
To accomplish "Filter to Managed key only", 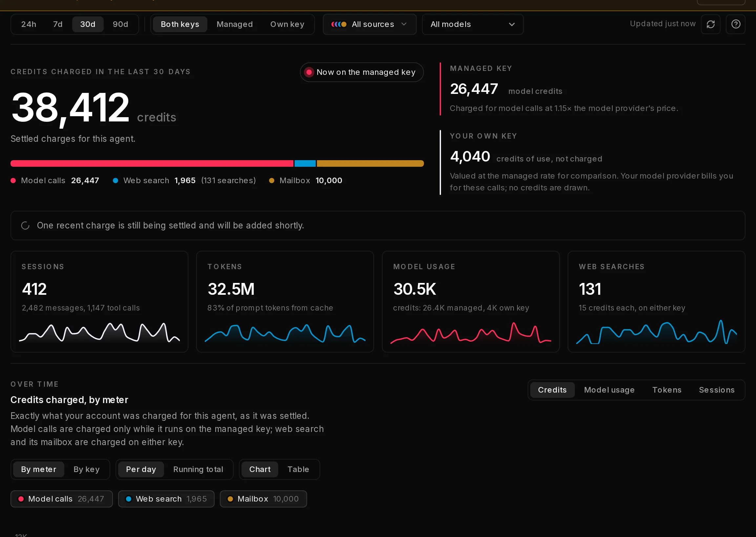I will (235, 24).
